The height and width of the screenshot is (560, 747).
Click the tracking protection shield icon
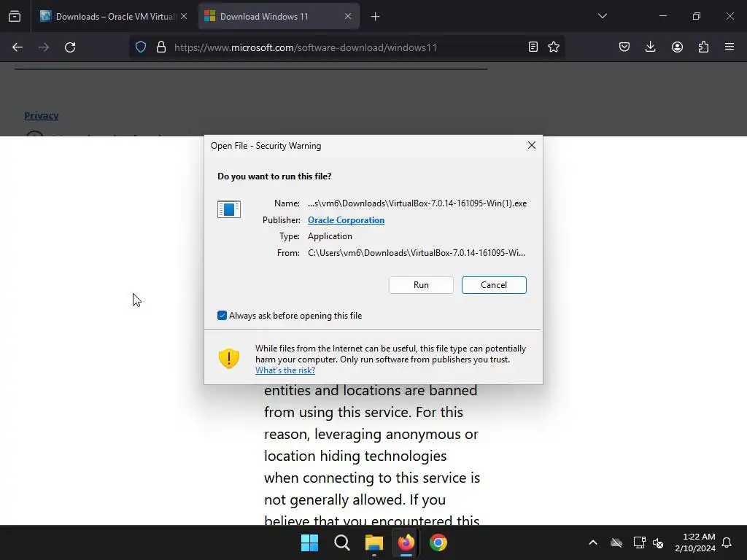point(141,47)
